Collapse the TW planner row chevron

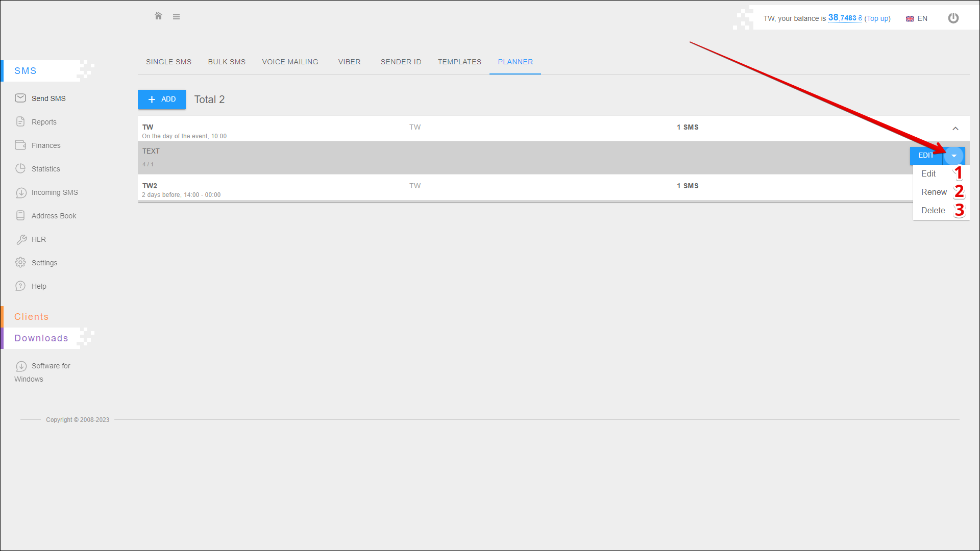tap(955, 129)
